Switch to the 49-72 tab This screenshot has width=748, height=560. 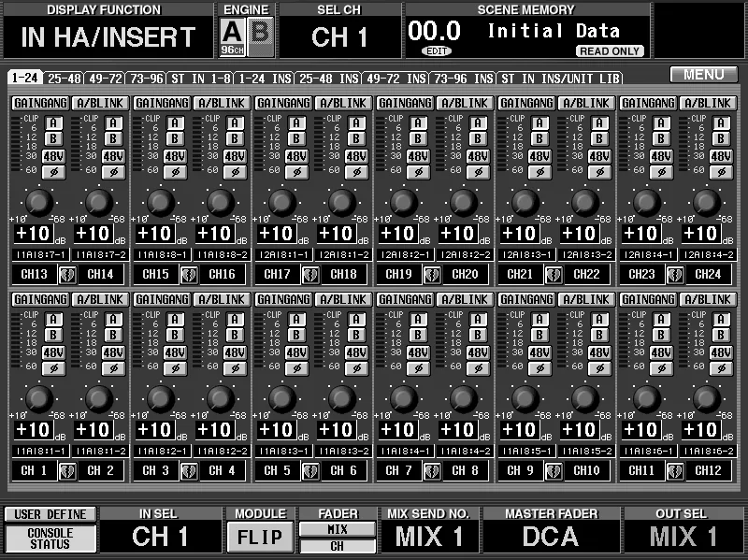pyautogui.click(x=106, y=79)
